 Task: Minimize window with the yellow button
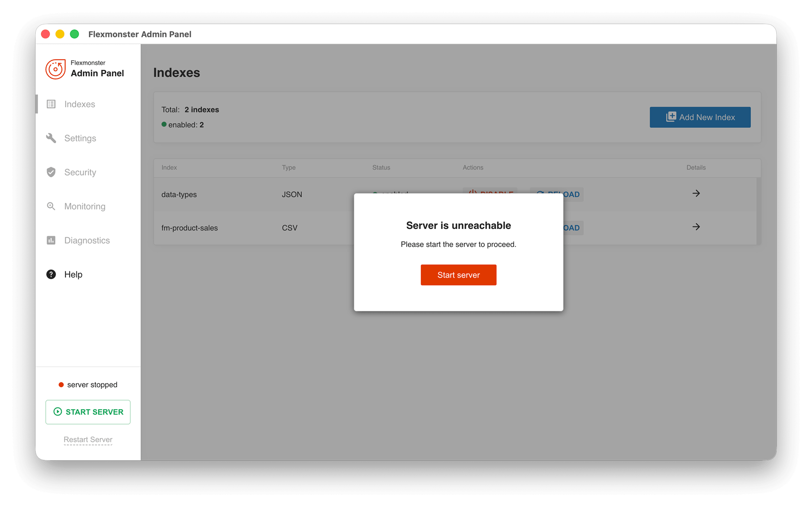pos(60,34)
